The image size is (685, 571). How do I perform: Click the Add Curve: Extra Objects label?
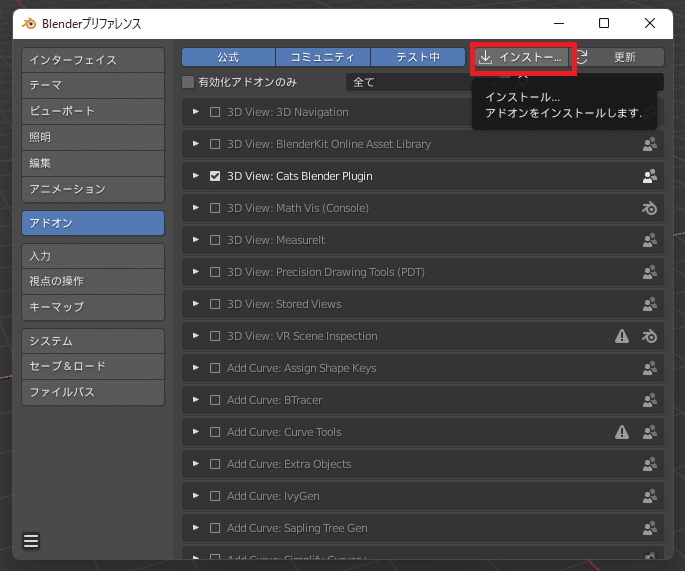coord(289,464)
